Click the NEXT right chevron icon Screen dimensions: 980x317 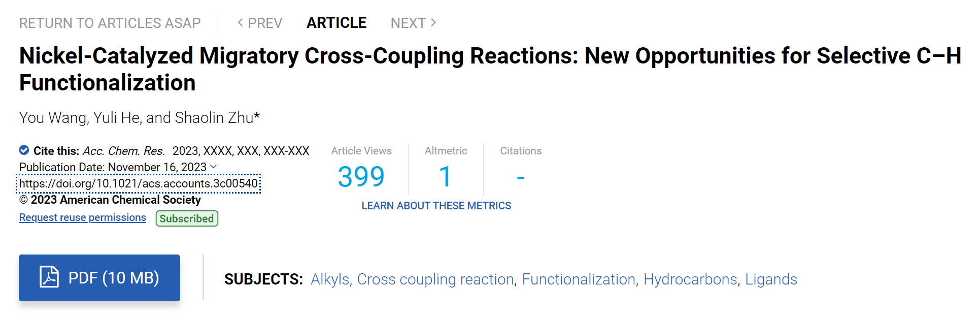click(x=433, y=22)
